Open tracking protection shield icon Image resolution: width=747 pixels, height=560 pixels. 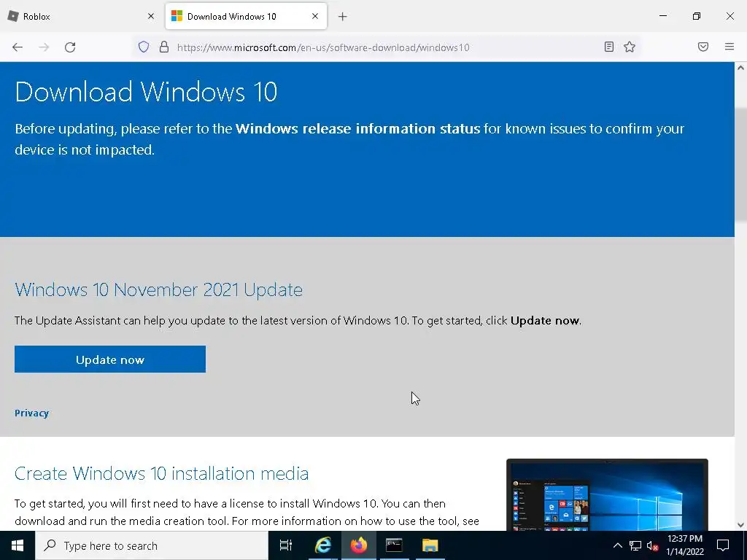tap(144, 47)
